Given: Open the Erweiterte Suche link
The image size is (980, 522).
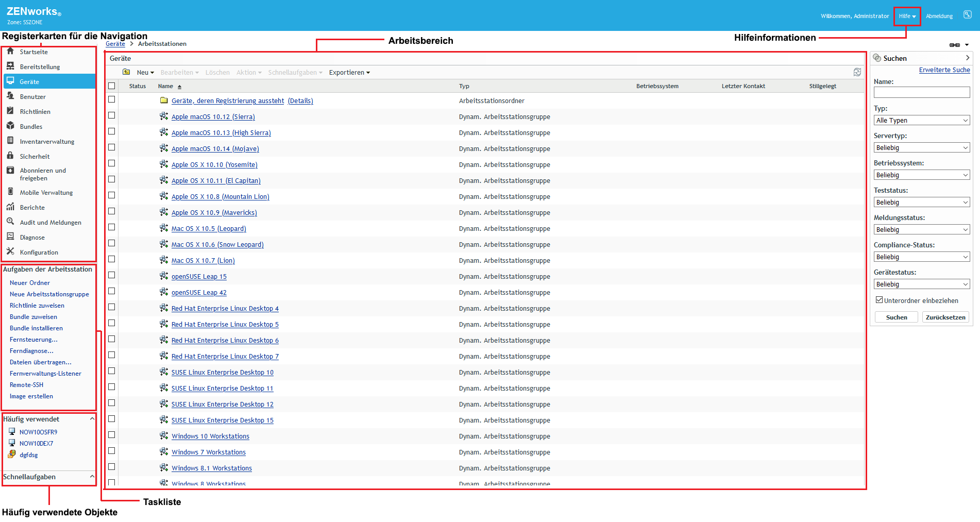Looking at the screenshot, I should coord(944,70).
